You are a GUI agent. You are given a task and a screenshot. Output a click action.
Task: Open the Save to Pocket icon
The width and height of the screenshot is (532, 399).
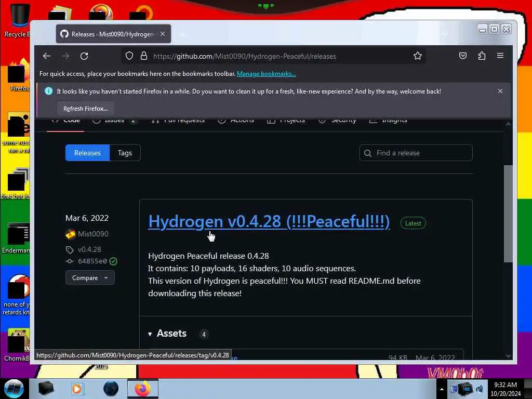(463, 56)
